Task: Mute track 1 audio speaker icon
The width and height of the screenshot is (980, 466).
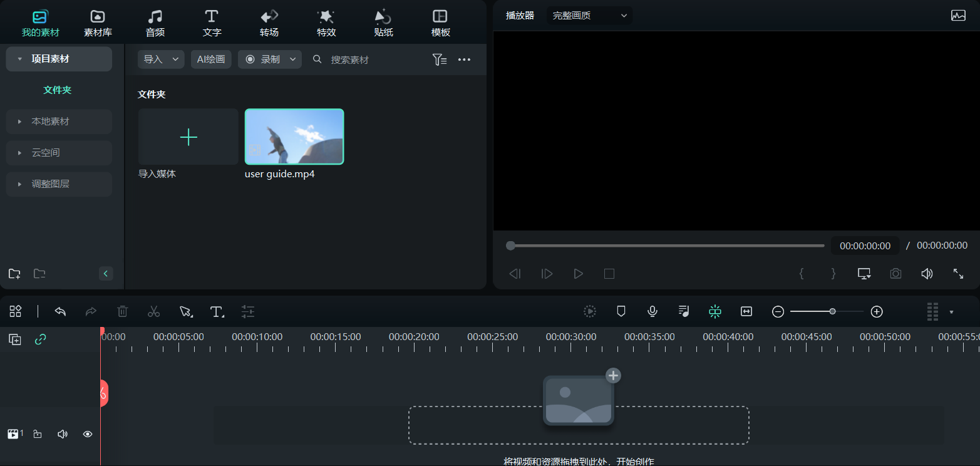Action: tap(63, 434)
